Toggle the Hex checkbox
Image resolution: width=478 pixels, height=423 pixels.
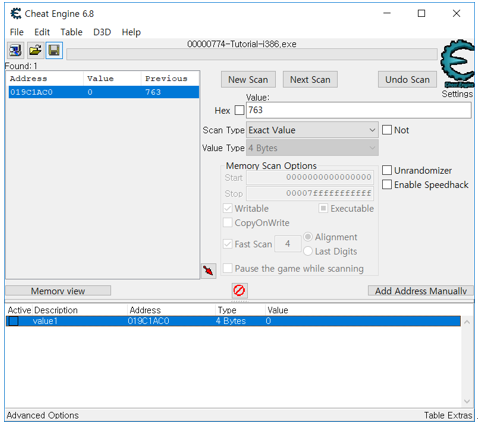tap(239, 110)
